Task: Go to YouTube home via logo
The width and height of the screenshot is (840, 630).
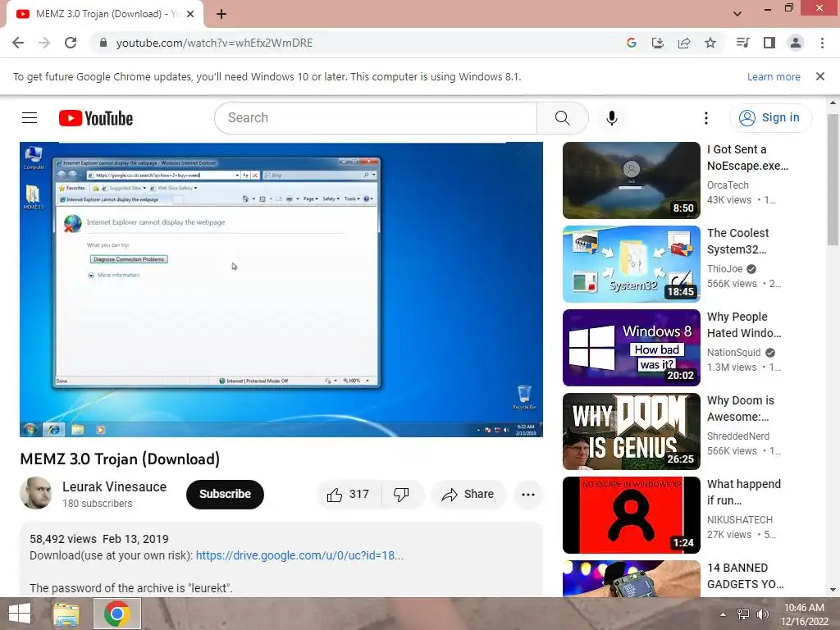Action: coord(96,118)
